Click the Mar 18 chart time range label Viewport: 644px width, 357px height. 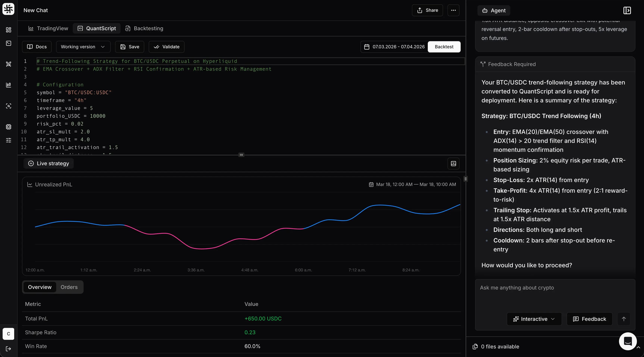(416, 184)
